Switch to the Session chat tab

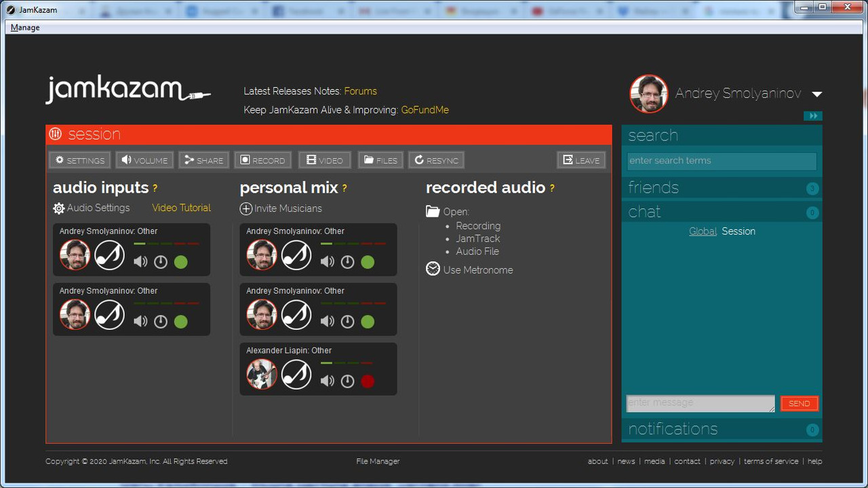pyautogui.click(x=738, y=231)
